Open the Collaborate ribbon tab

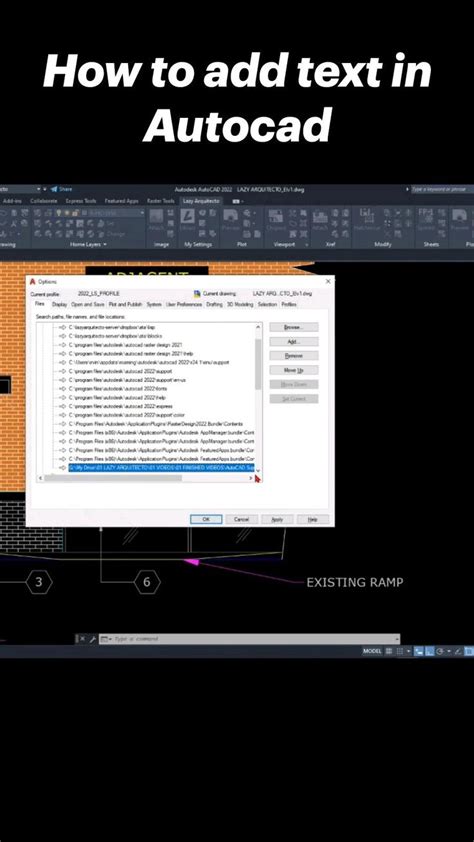(x=43, y=201)
